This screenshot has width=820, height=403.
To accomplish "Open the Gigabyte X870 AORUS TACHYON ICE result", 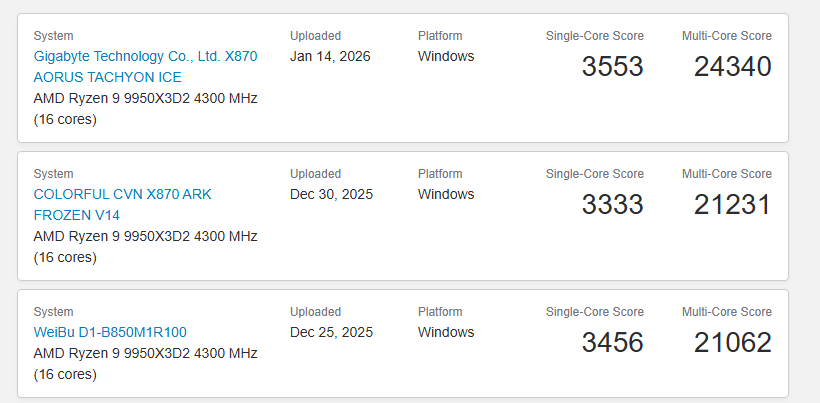I will (x=145, y=66).
